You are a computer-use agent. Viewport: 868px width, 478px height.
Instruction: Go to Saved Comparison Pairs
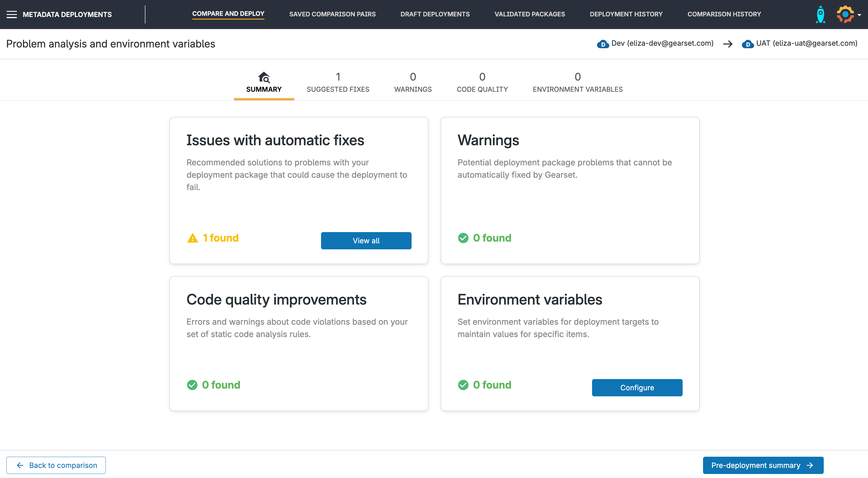(x=332, y=14)
